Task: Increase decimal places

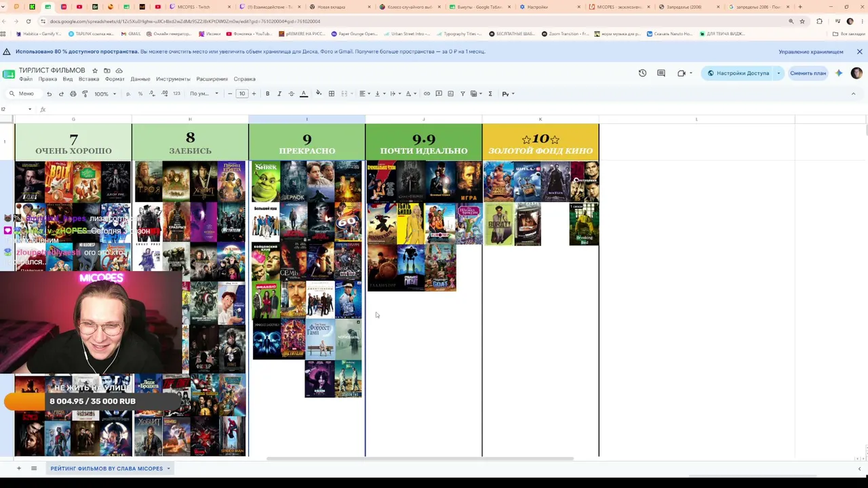Action: coord(165,94)
